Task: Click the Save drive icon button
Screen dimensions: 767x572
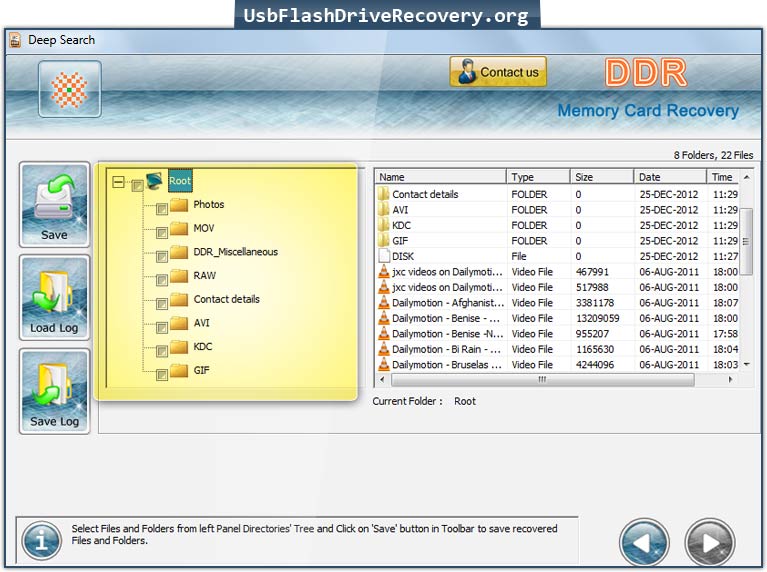Action: 54,205
